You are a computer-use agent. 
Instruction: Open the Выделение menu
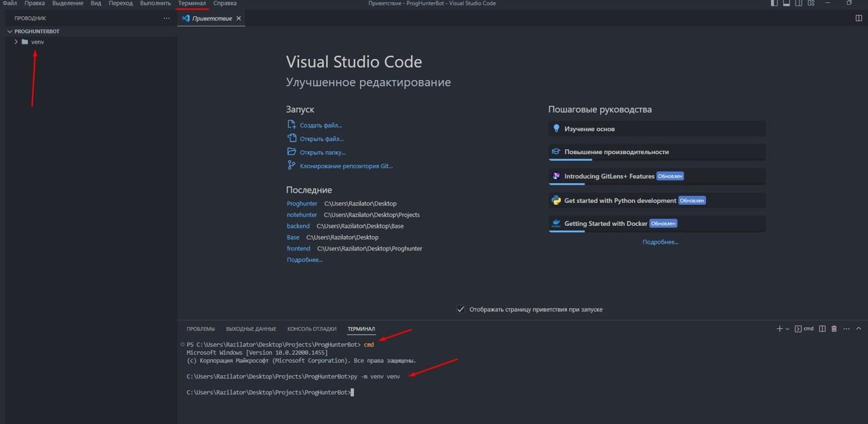pos(68,3)
